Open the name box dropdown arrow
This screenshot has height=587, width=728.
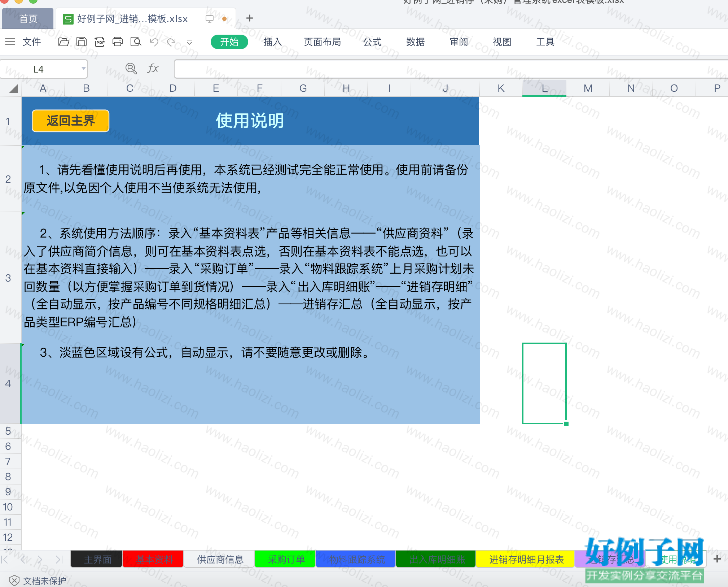coord(83,69)
